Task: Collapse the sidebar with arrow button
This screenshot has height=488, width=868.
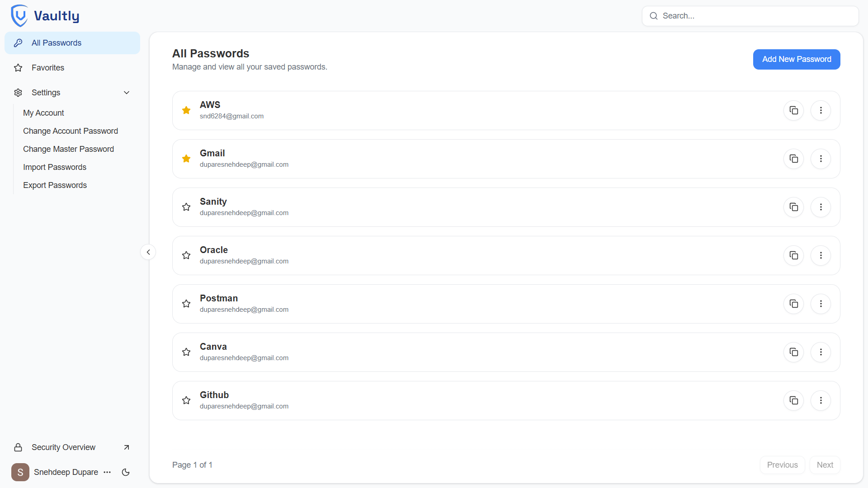Action: pyautogui.click(x=148, y=252)
